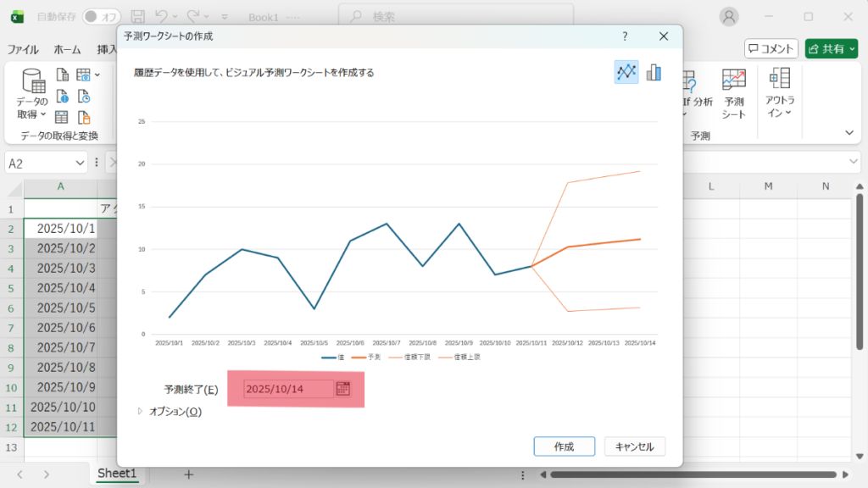The width and height of the screenshot is (868, 488).
Task: Click the 予測終了 date input field
Action: click(x=287, y=389)
